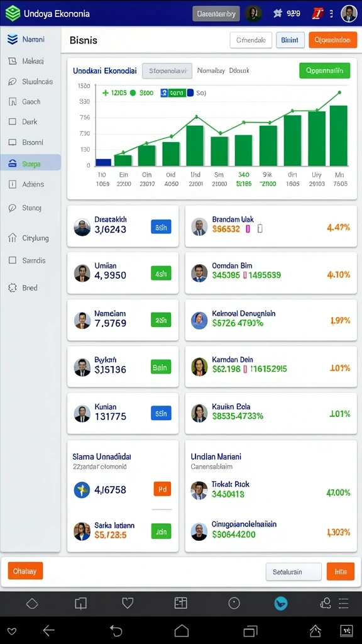Open the Narroni sidebar menu item
Image resolution: width=362 pixels, height=644 pixels.
click(31, 40)
